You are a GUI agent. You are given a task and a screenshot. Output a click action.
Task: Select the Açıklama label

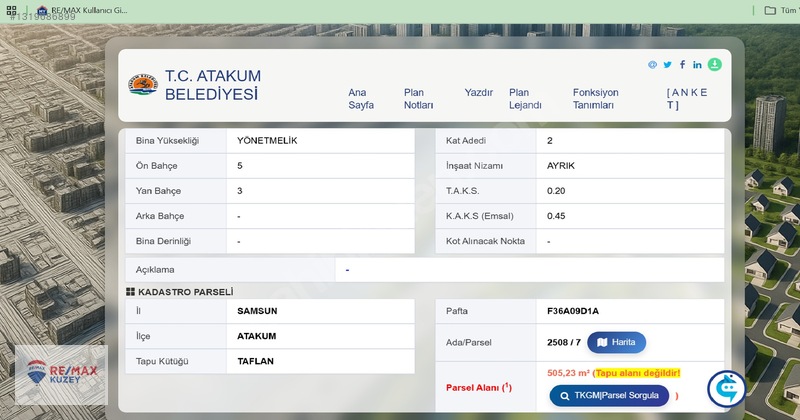coord(155,269)
